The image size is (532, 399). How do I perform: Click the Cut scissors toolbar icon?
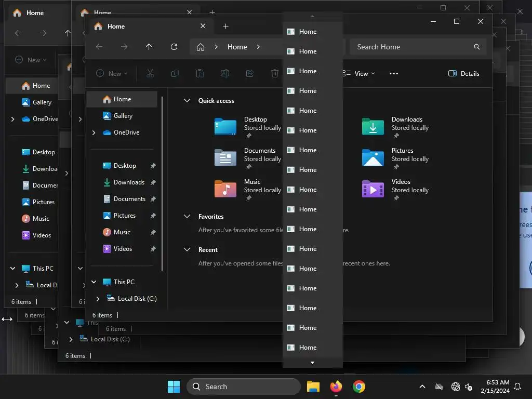[150, 73]
